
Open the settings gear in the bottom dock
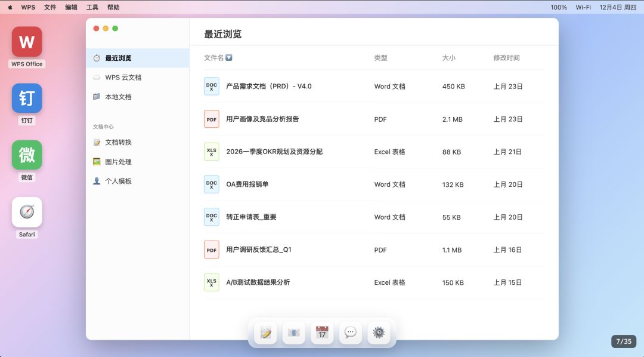click(x=379, y=333)
